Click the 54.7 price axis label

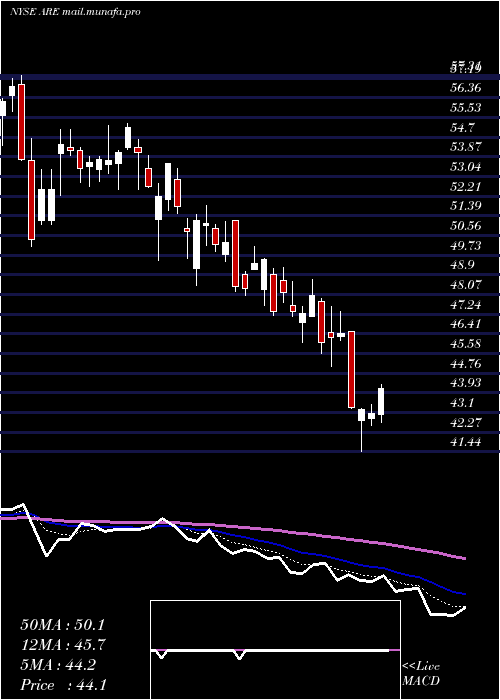462,128
